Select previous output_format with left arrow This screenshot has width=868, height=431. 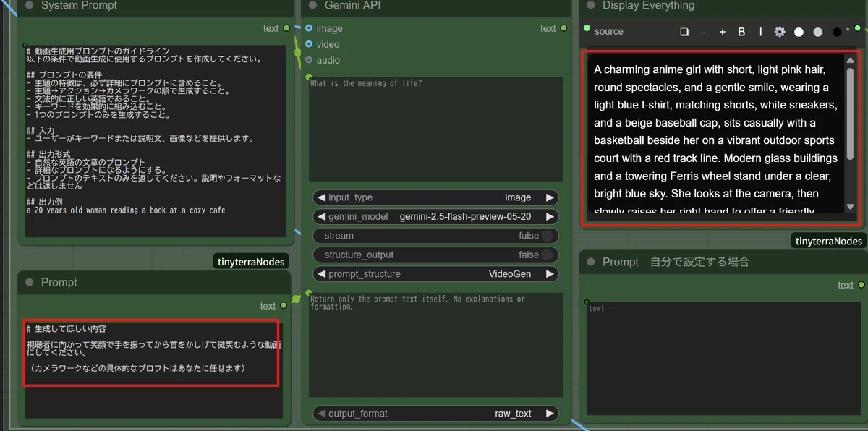tap(320, 414)
